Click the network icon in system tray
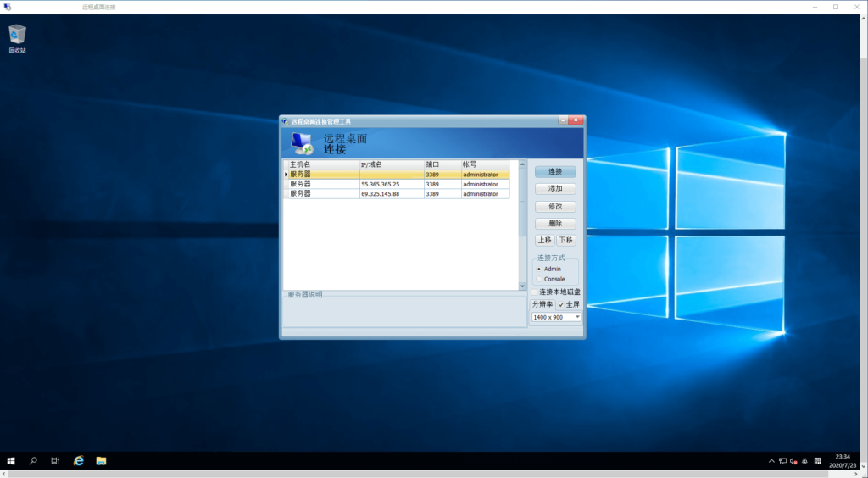 782,461
